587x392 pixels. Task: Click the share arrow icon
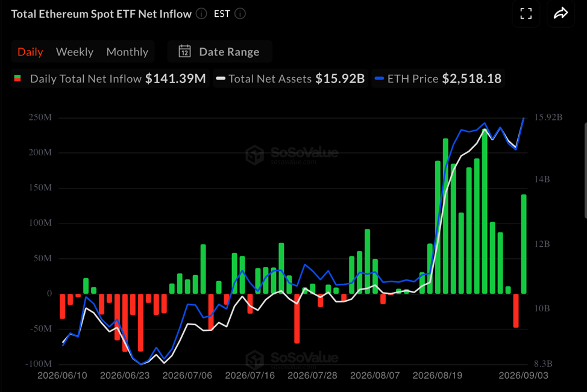pyautogui.click(x=560, y=13)
